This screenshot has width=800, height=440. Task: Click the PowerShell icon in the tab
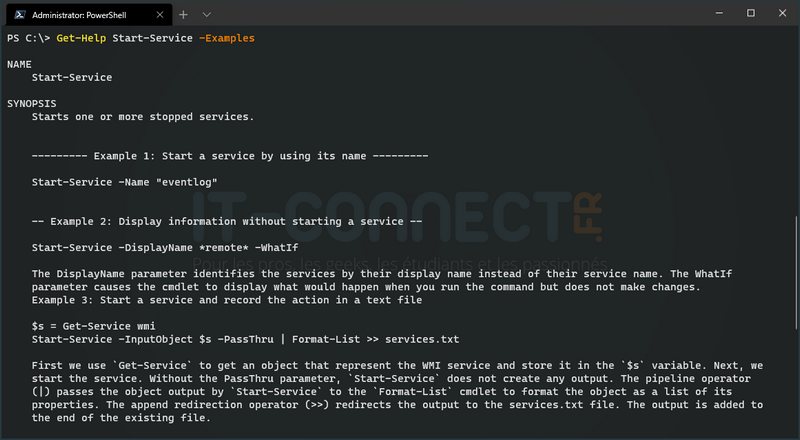18,15
